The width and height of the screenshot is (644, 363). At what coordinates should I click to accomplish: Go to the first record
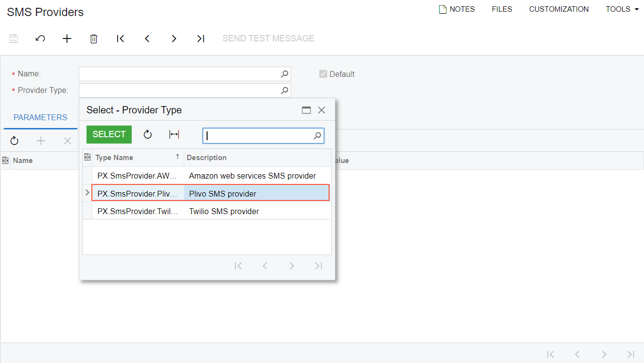pyautogui.click(x=121, y=38)
